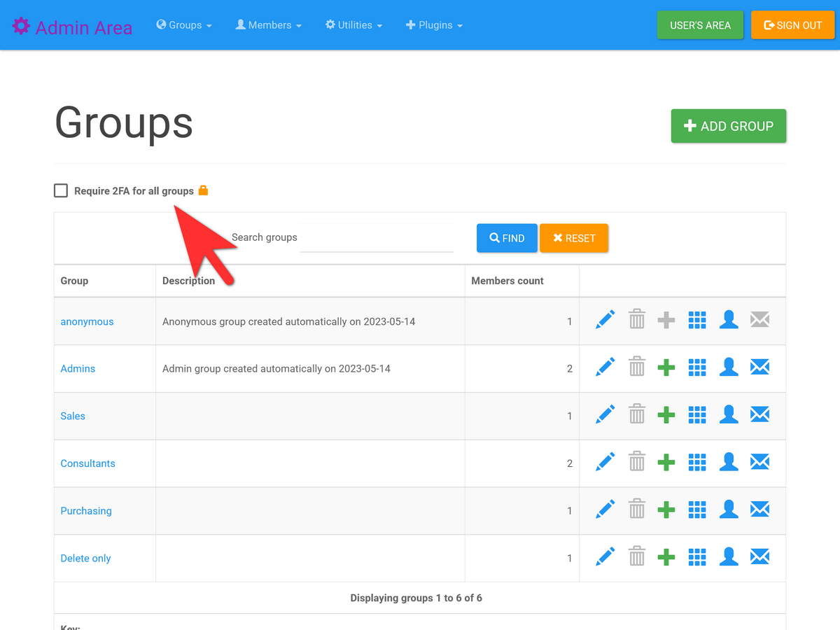Image resolution: width=840 pixels, height=630 pixels.
Task: Click the trash delete icon for Sales group
Action: [x=636, y=415]
